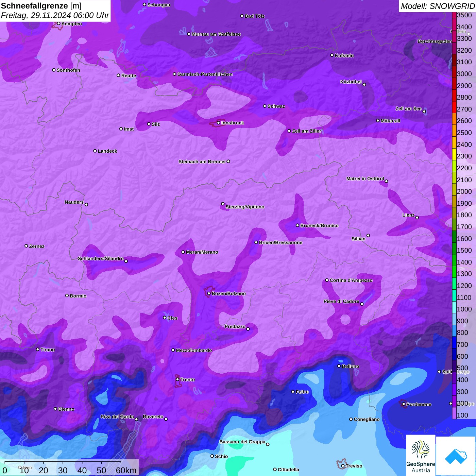Click the red 2700 m legend swatch

pos(454,107)
